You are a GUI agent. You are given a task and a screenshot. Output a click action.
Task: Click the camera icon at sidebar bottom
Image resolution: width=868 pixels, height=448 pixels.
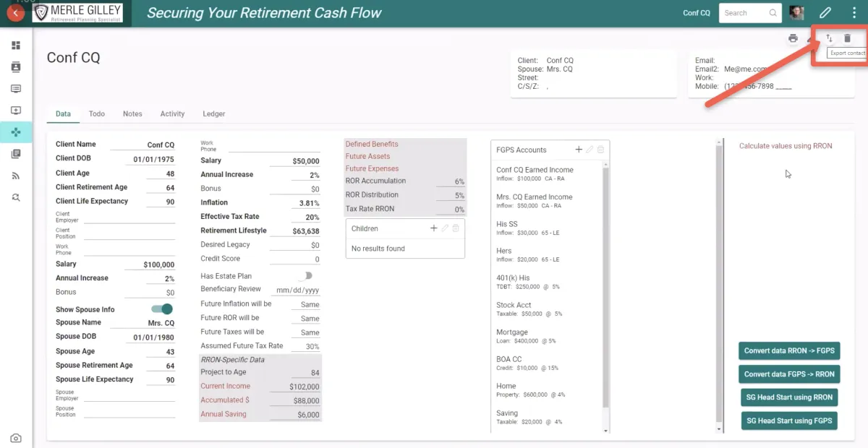[x=16, y=438]
